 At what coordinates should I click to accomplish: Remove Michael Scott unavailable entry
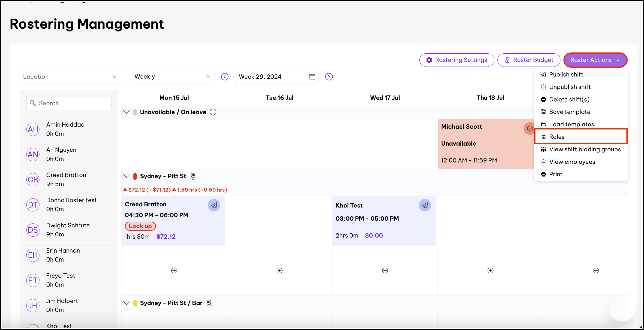[530, 128]
